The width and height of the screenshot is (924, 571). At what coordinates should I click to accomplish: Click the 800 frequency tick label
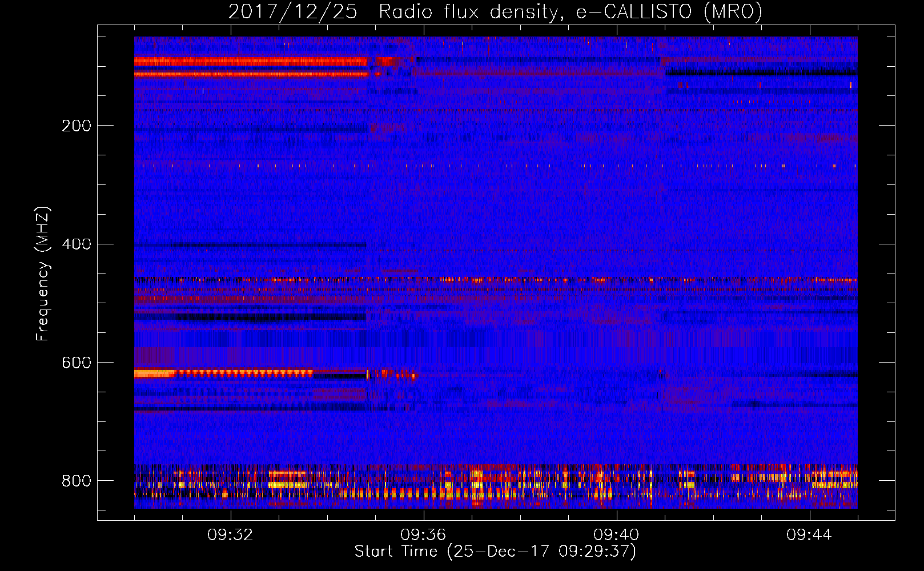(x=77, y=481)
